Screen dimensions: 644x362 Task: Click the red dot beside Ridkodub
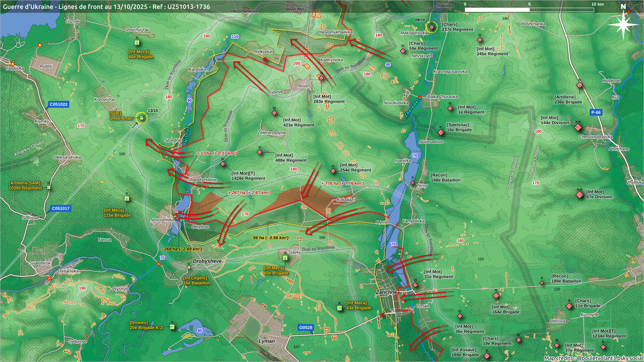(x=265, y=59)
